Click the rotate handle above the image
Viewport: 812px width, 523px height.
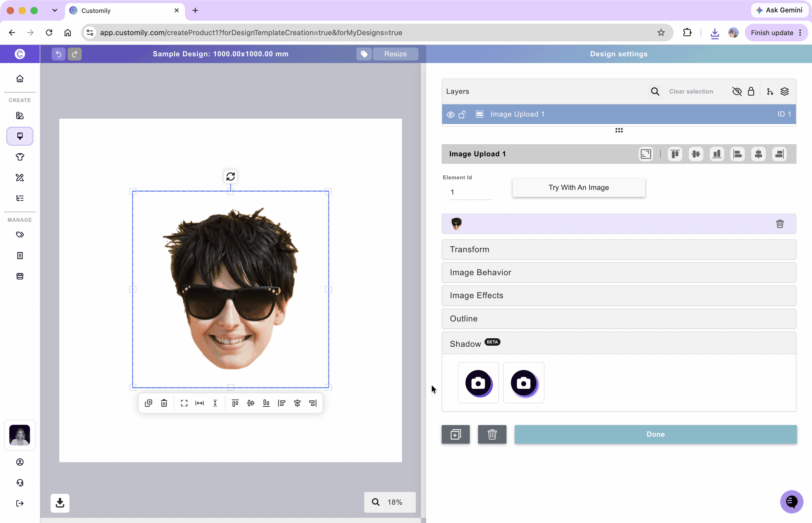(x=230, y=176)
